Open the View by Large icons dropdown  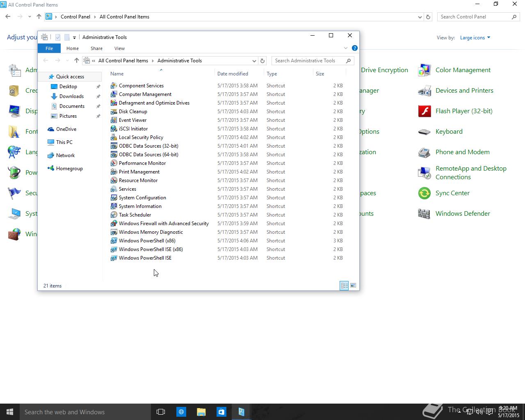(x=475, y=38)
